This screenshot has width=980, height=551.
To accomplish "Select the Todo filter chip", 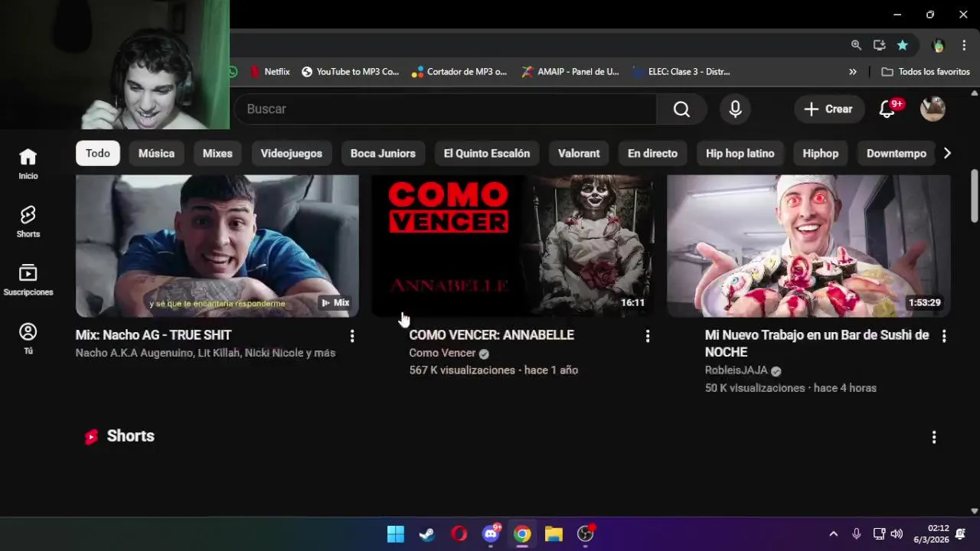I will 98,153.
